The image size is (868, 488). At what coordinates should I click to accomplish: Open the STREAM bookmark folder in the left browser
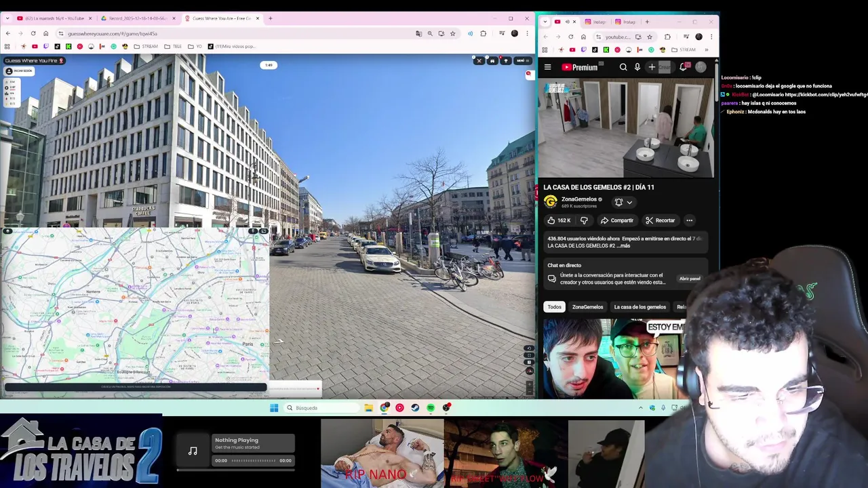click(x=146, y=46)
